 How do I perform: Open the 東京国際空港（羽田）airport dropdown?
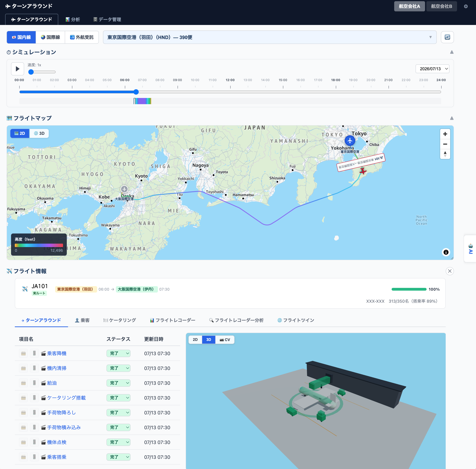270,37
